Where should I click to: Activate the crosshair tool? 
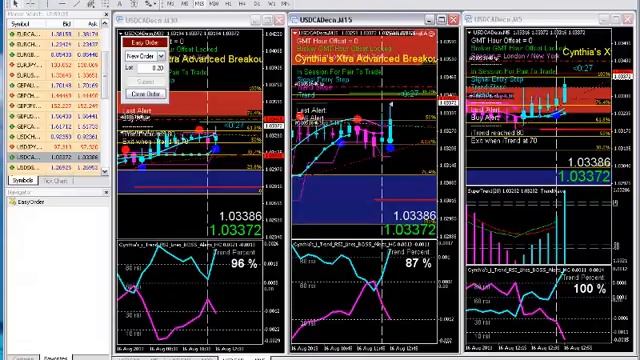tap(31, 4)
